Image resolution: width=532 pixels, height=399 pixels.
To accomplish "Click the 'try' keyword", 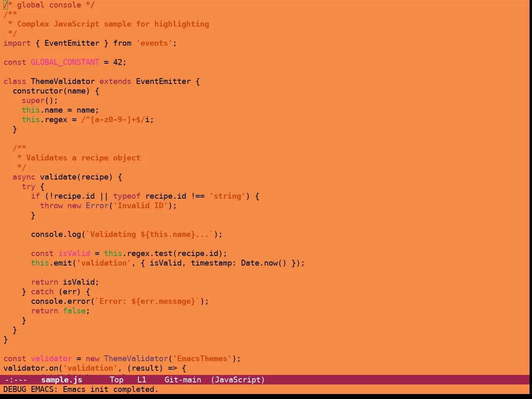I will click(29, 187).
